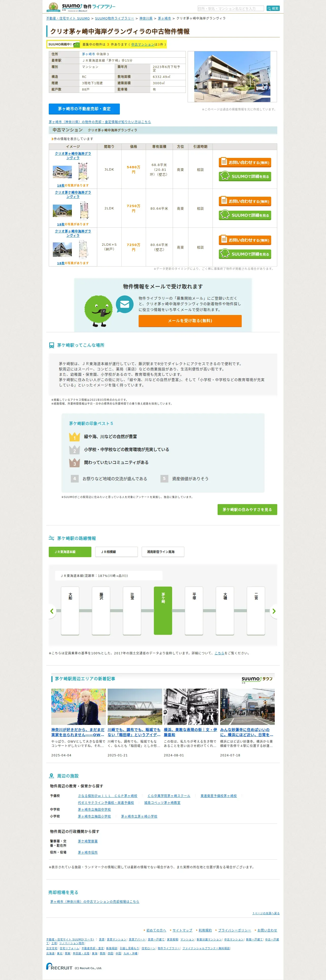Open the サイトマップ footer link
326x980 pixels.
[182, 930]
